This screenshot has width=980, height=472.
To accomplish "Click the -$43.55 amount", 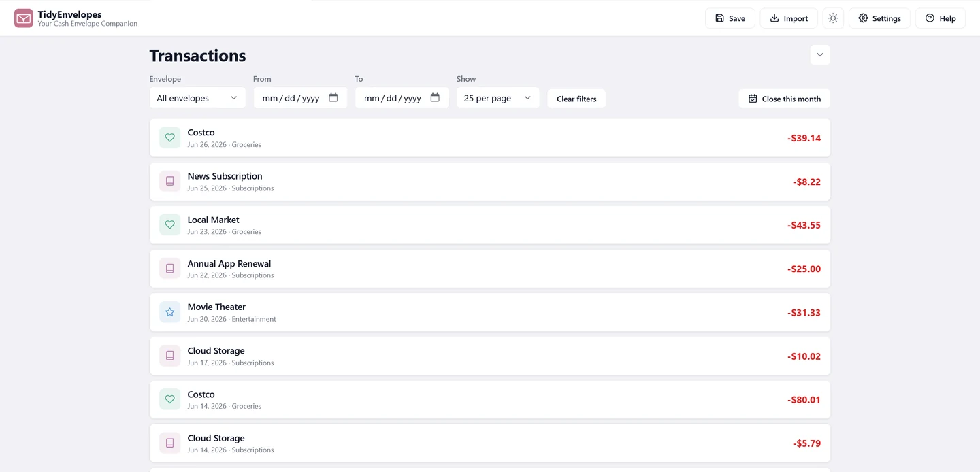I will coord(804,225).
